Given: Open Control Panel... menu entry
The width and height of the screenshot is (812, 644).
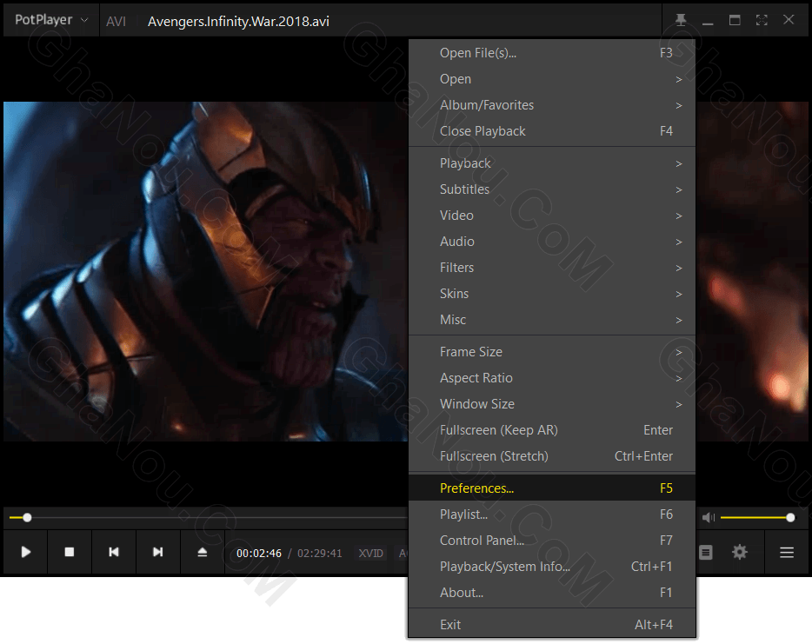Looking at the screenshot, I should (552, 541).
